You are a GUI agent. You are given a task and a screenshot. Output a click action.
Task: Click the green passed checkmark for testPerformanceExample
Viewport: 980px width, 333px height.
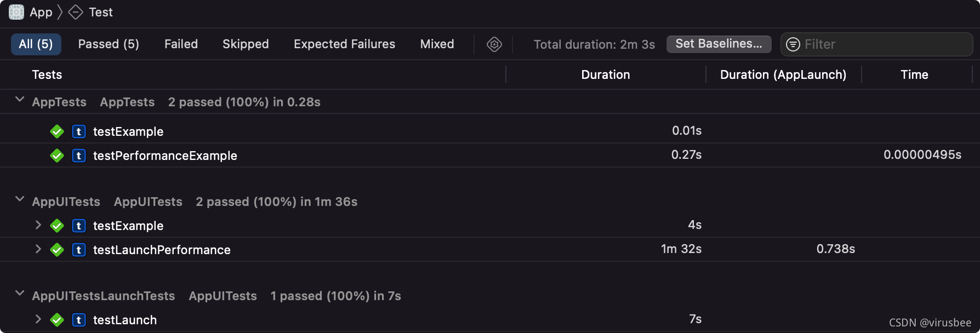[57, 156]
